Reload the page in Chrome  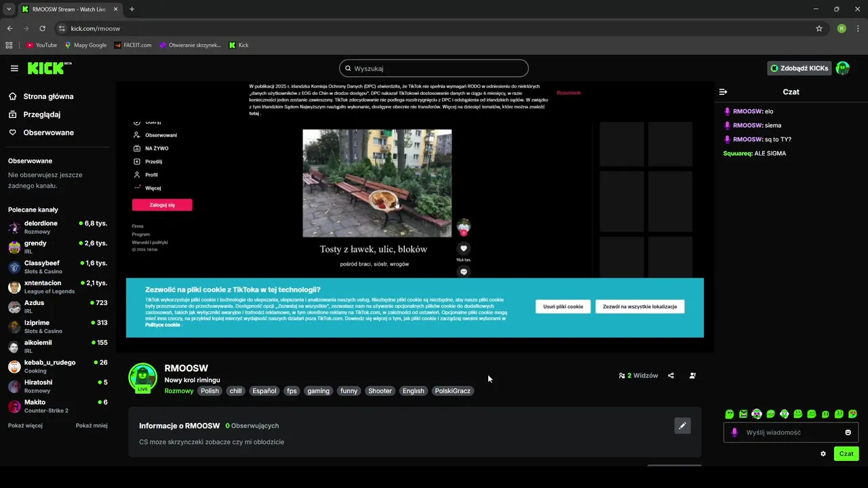click(x=42, y=28)
